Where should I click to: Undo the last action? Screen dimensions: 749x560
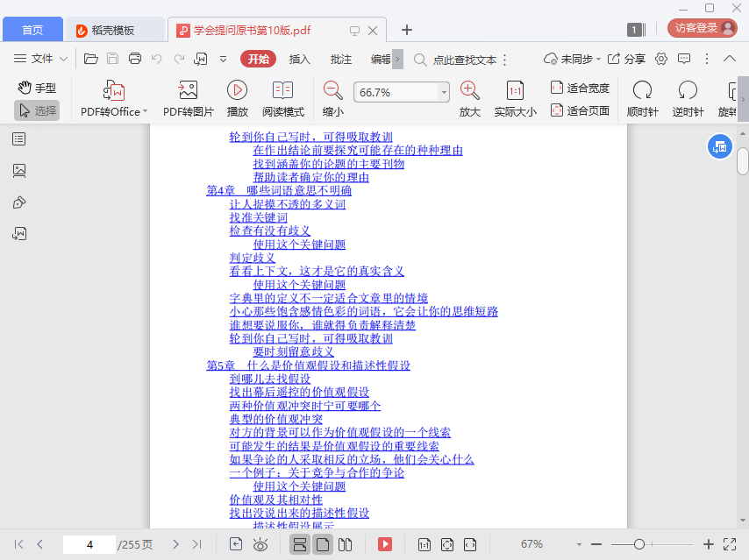pos(157,59)
